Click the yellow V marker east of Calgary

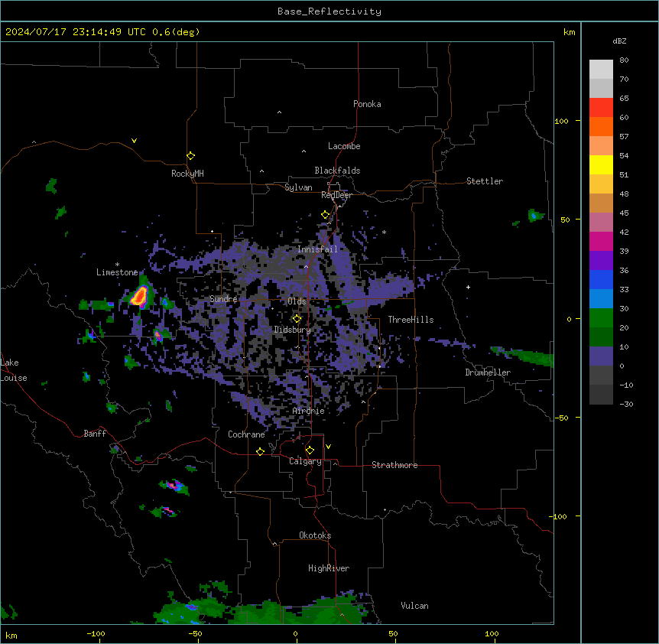[328, 447]
